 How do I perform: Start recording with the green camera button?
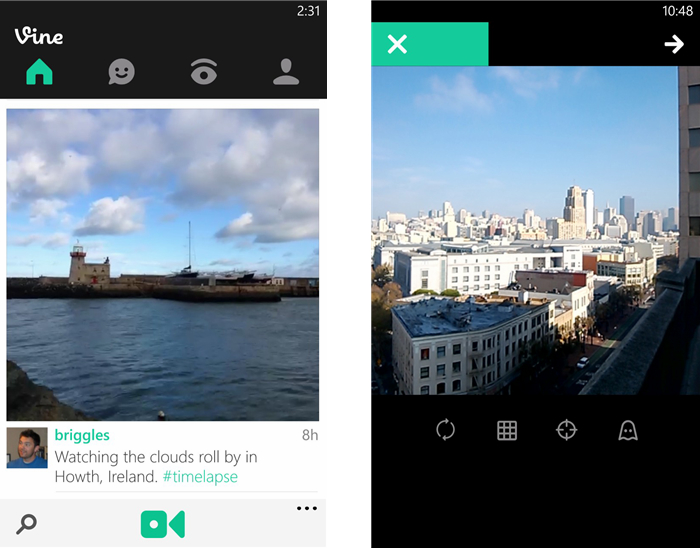click(x=163, y=524)
